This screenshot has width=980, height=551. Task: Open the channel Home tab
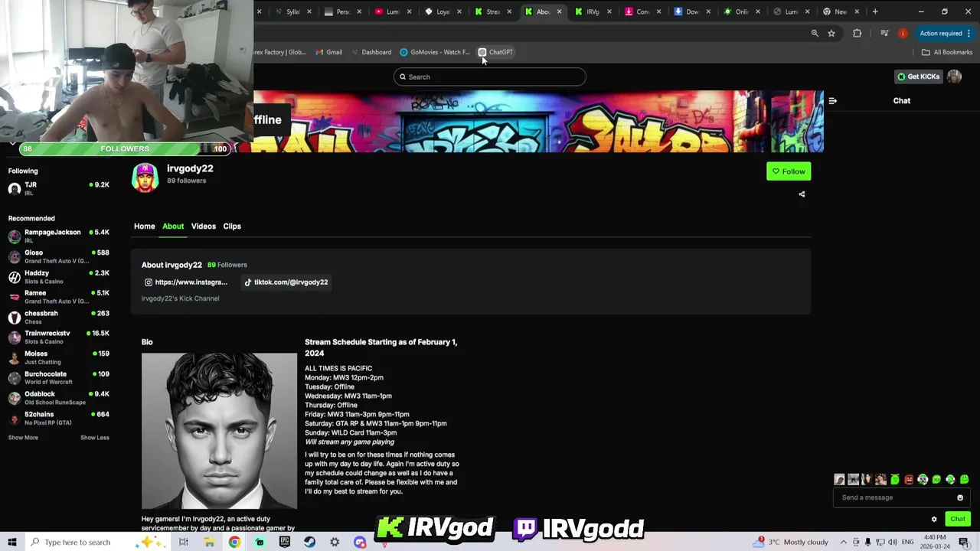pos(144,227)
